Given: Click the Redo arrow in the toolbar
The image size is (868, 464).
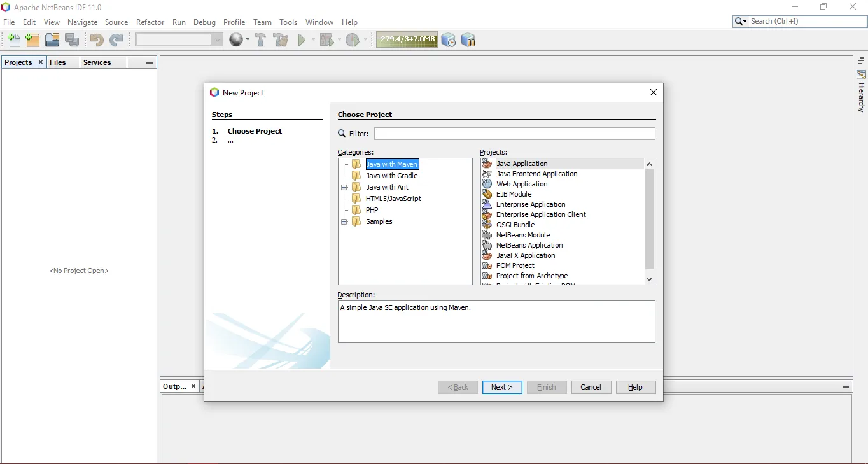Looking at the screenshot, I should [x=116, y=40].
